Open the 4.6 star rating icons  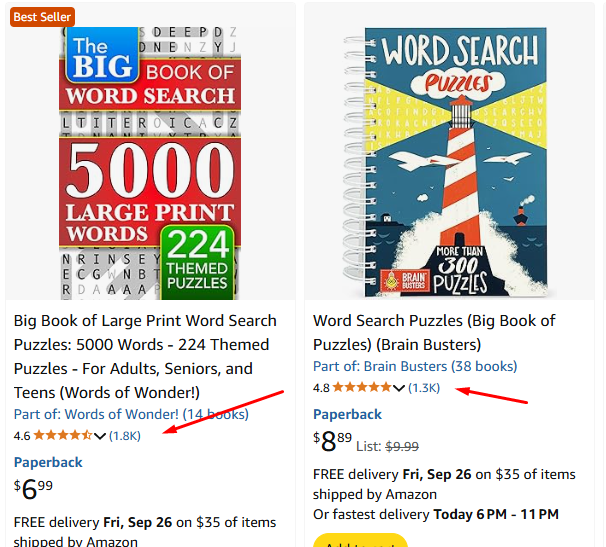[x=63, y=435]
